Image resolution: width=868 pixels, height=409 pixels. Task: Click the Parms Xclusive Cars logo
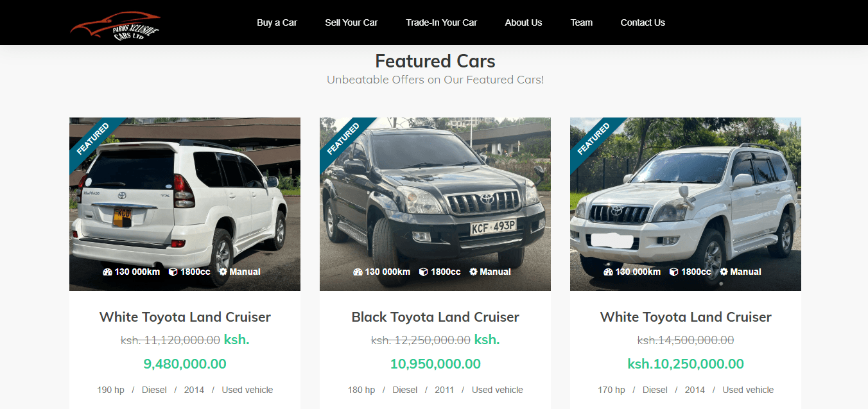(x=116, y=26)
